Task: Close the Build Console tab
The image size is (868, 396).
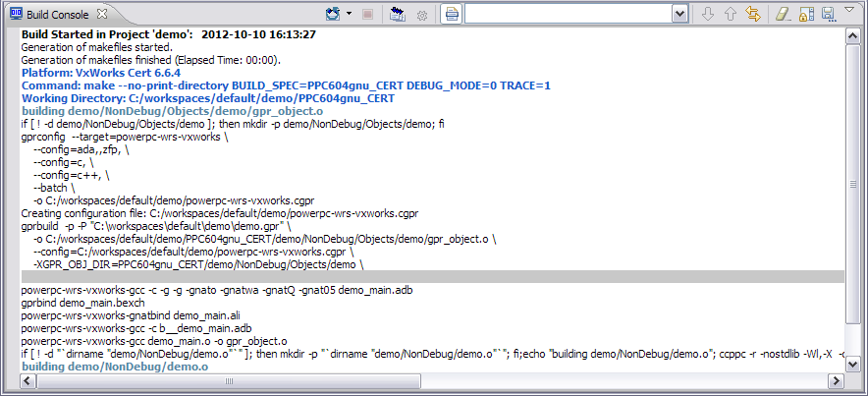Action: 102,14
